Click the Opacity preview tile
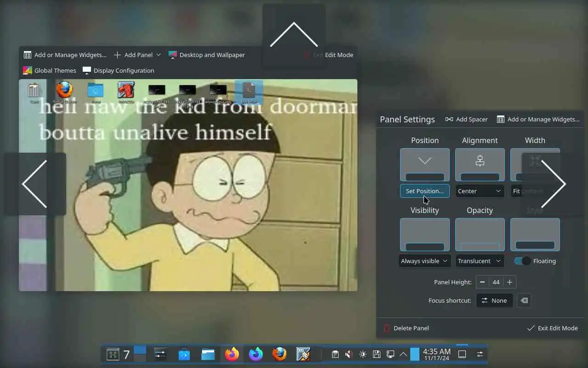The image size is (588, 368). (x=480, y=235)
